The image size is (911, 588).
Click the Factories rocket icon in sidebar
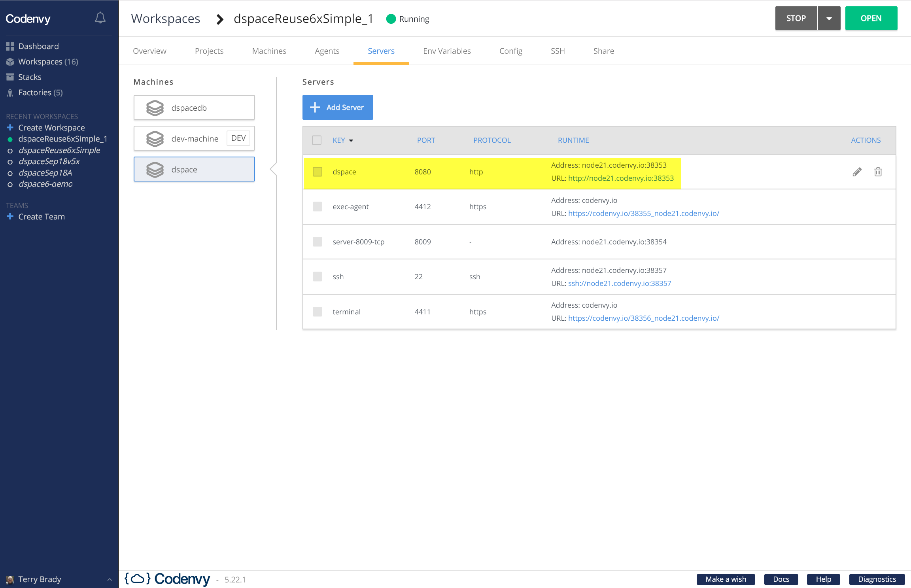10,93
